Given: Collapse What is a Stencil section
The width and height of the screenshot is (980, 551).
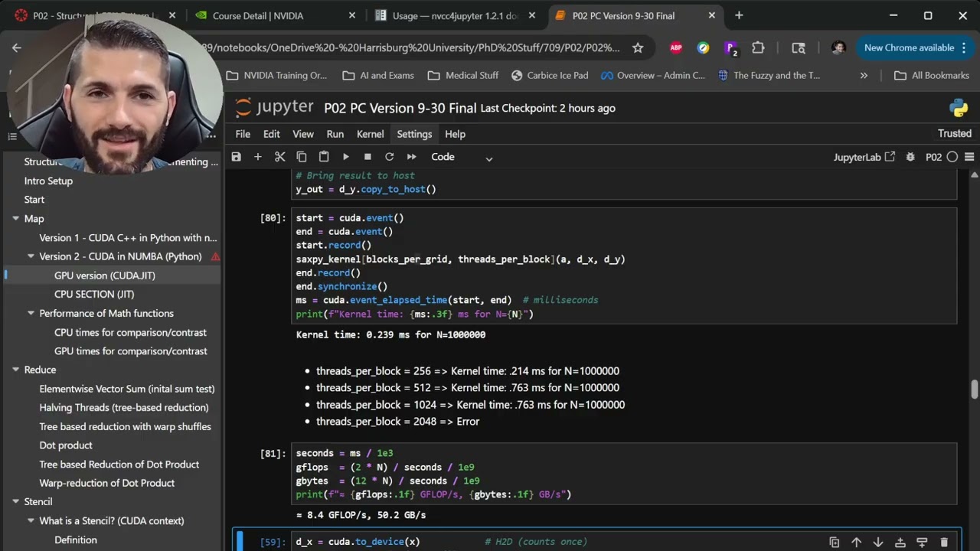Looking at the screenshot, I should (31, 520).
